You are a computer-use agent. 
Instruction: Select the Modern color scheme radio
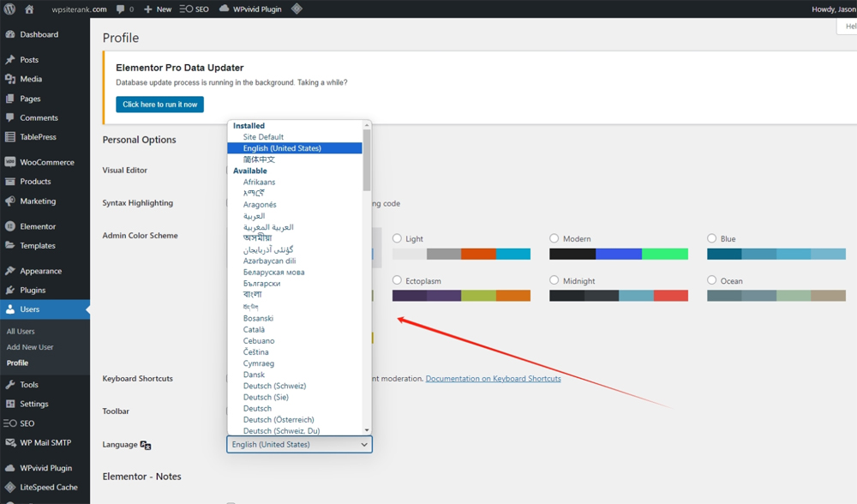554,238
